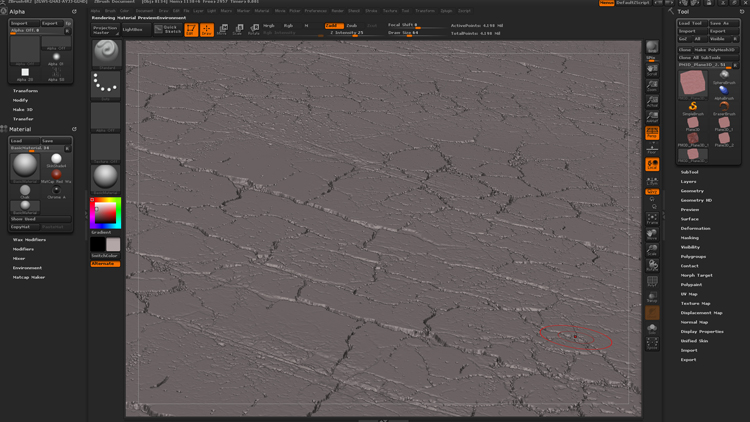Click the LightBox button
Image resolution: width=750 pixels, height=422 pixels.
[x=133, y=30]
